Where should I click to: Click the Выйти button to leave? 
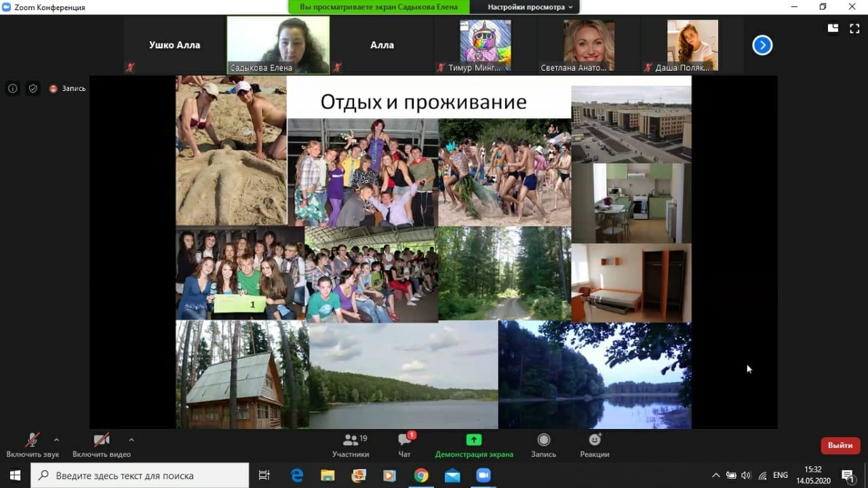click(x=840, y=445)
